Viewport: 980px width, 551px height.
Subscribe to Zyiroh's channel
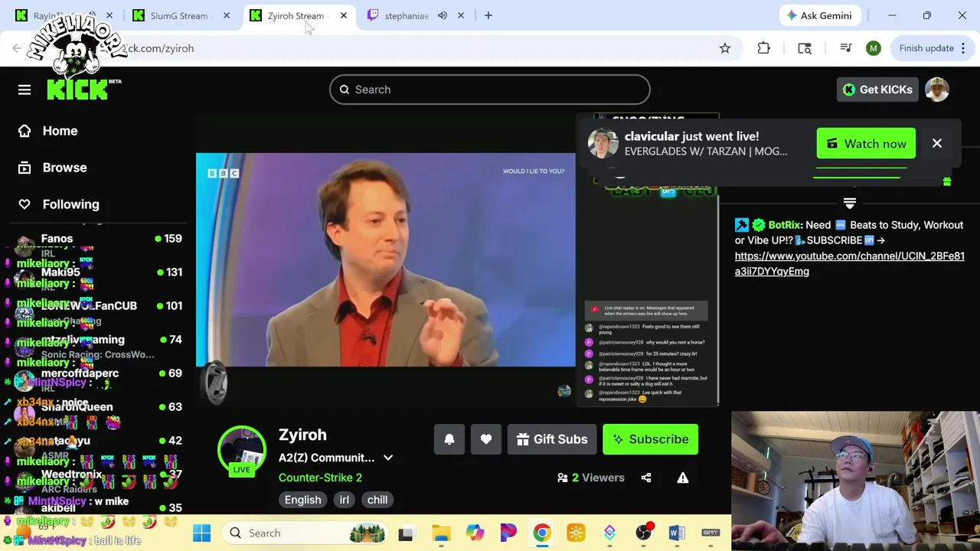[x=650, y=439]
